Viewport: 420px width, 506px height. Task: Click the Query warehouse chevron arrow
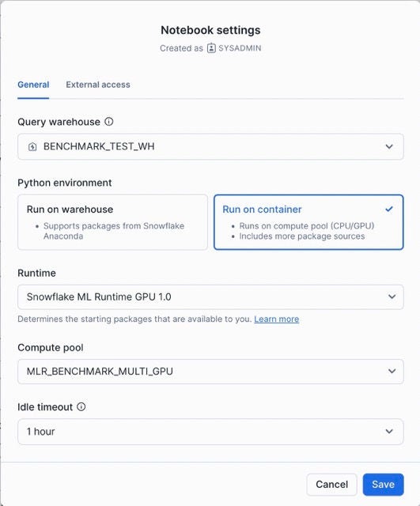389,146
